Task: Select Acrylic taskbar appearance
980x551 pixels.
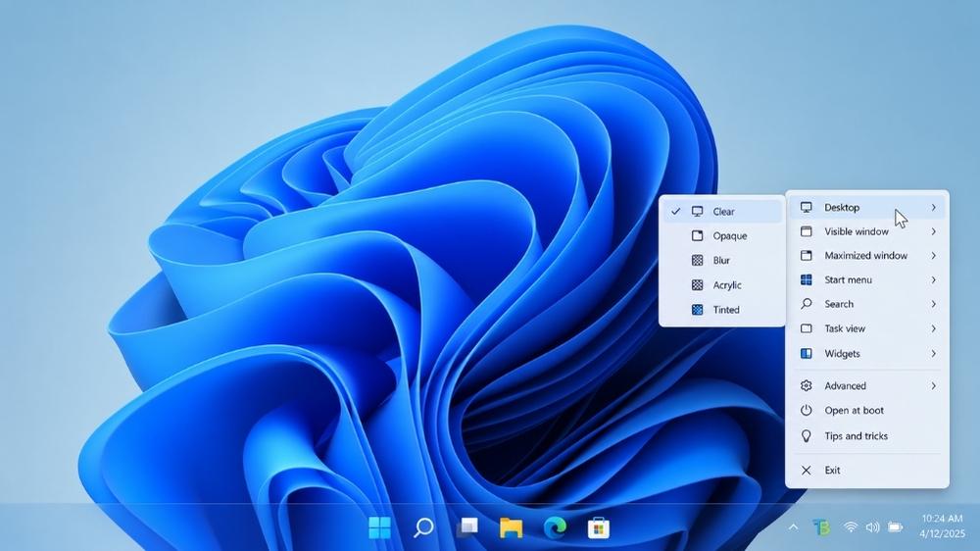Action: [722, 284]
